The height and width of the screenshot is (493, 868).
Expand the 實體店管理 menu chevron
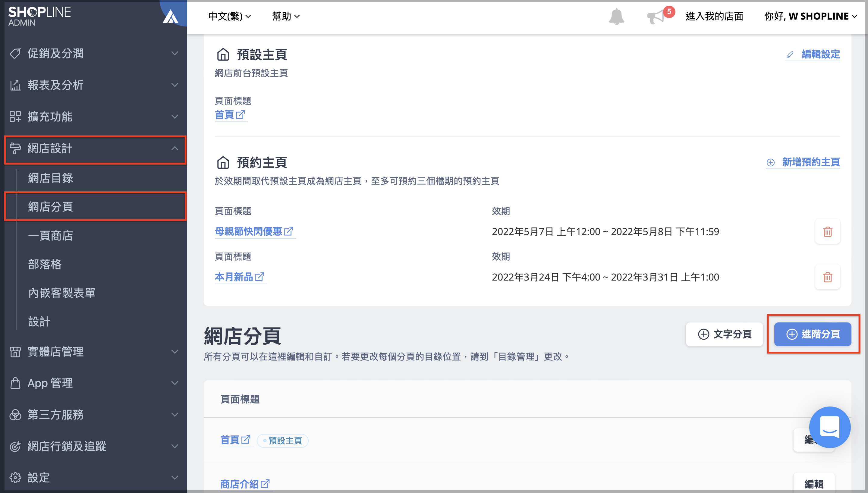(x=175, y=351)
